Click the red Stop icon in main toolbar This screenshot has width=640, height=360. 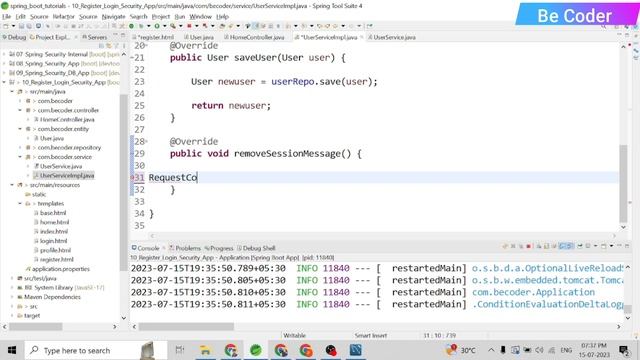click(x=189, y=26)
